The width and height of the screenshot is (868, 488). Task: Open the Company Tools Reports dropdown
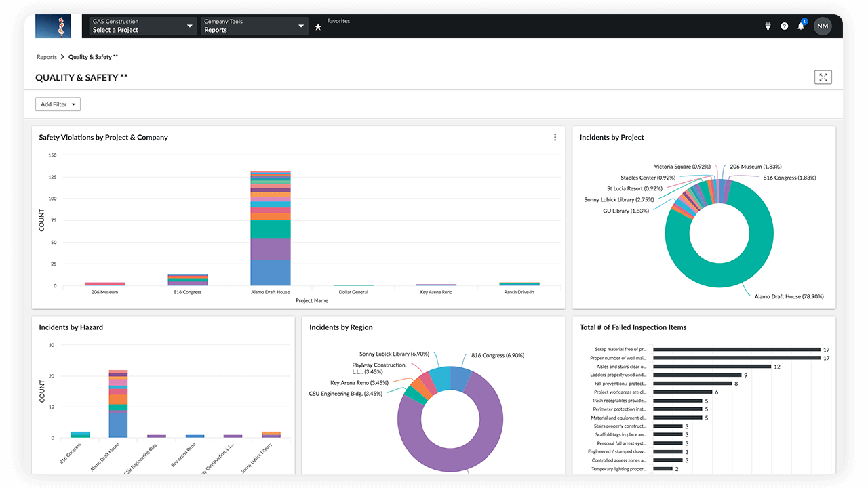pyautogui.click(x=254, y=26)
